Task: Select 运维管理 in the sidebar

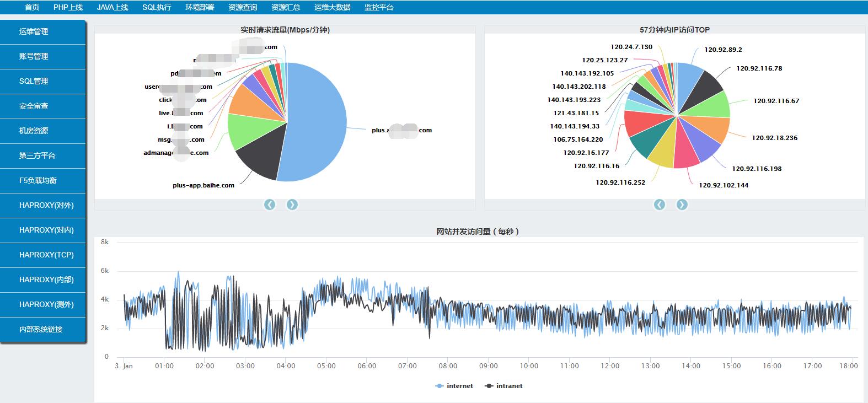Action: 43,32
